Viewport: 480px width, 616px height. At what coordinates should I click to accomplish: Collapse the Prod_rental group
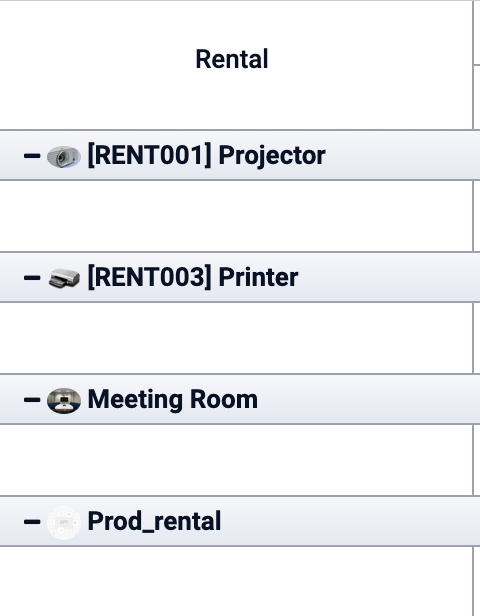(32, 522)
